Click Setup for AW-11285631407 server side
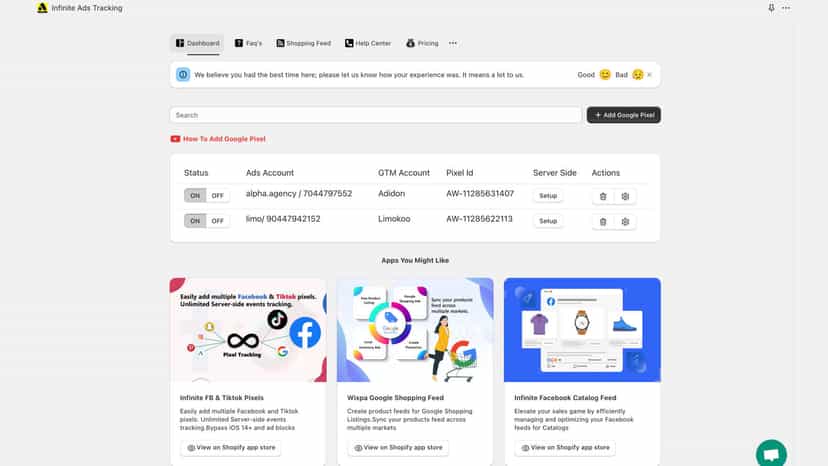Screen dimensions: 828x466 548,195
